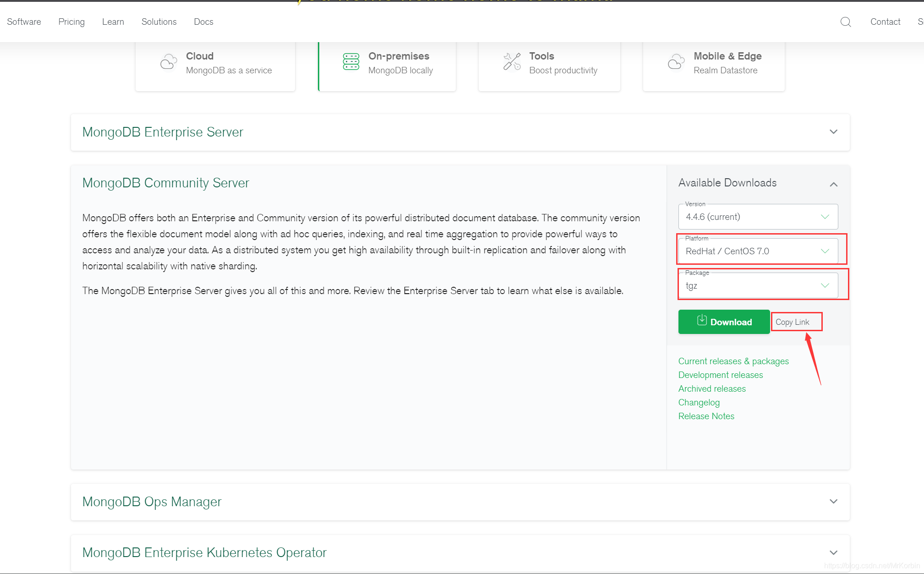Open Current releases & packages link
This screenshot has width=924, height=574.
(x=733, y=361)
